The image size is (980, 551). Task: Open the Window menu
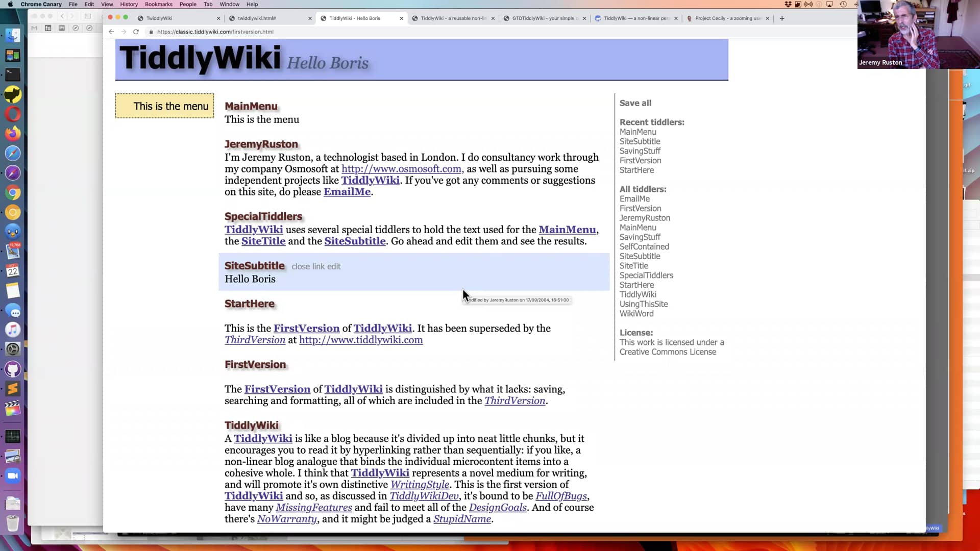(230, 4)
